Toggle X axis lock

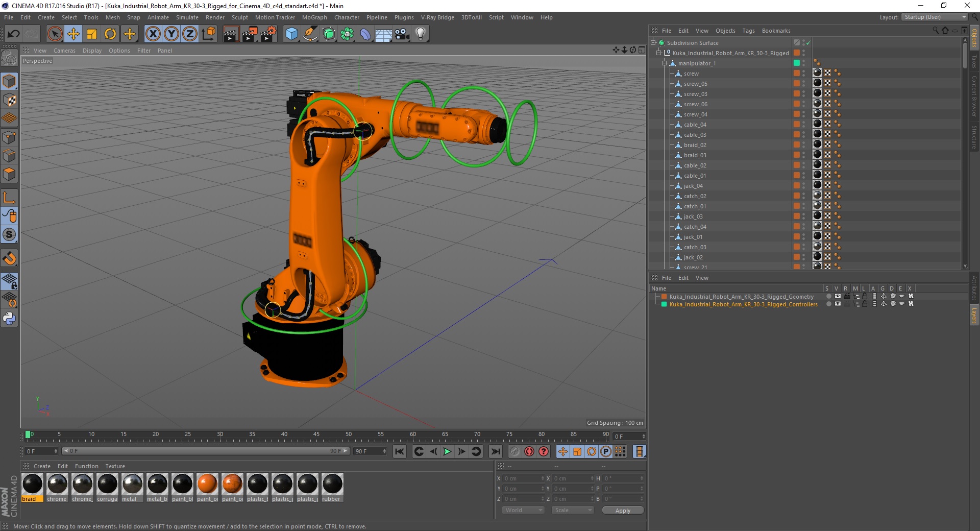(x=153, y=34)
